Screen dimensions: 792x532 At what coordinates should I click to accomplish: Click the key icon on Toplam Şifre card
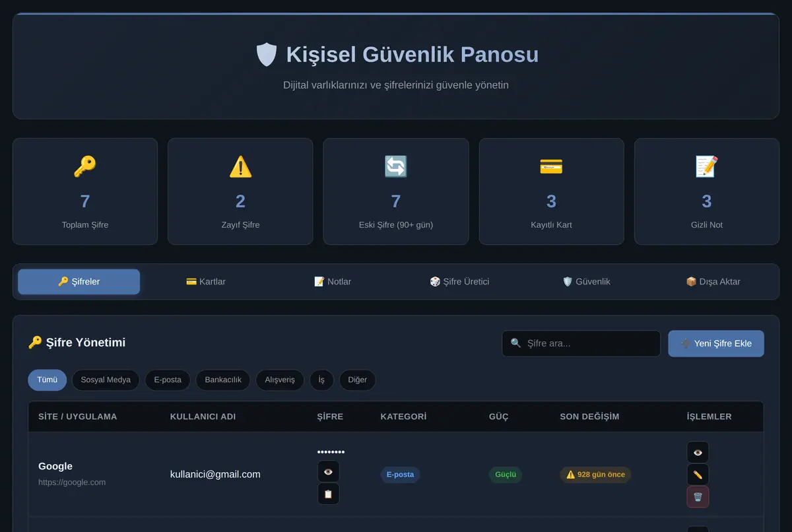(85, 167)
